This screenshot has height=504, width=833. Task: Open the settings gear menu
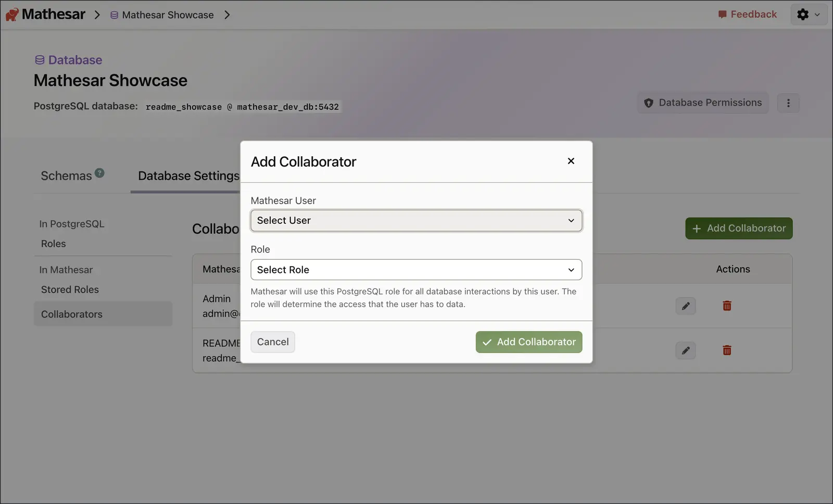coord(809,15)
